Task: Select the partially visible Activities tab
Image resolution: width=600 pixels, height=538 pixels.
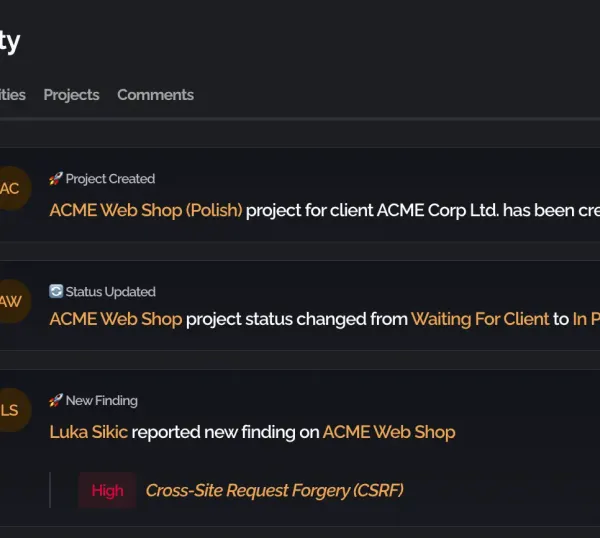Action: (x=12, y=95)
